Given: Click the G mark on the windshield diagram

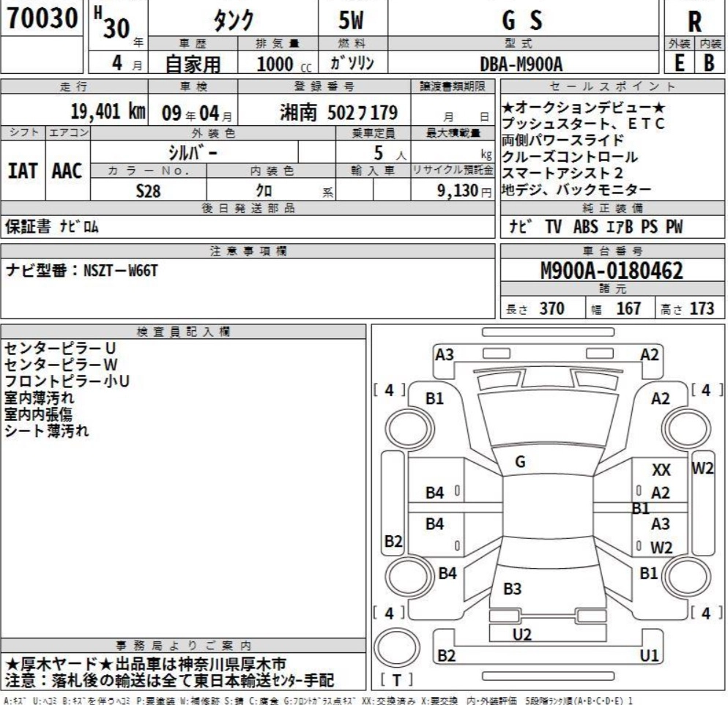Looking at the screenshot, I should (520, 461).
